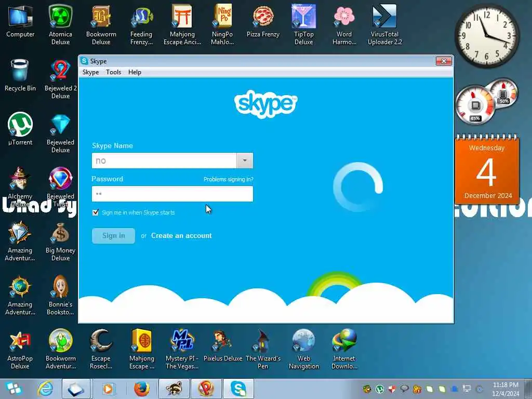The height and width of the screenshot is (399, 532).
Task: Select the VirusTotal Uploader 2.2 icon
Action: [x=385, y=25]
